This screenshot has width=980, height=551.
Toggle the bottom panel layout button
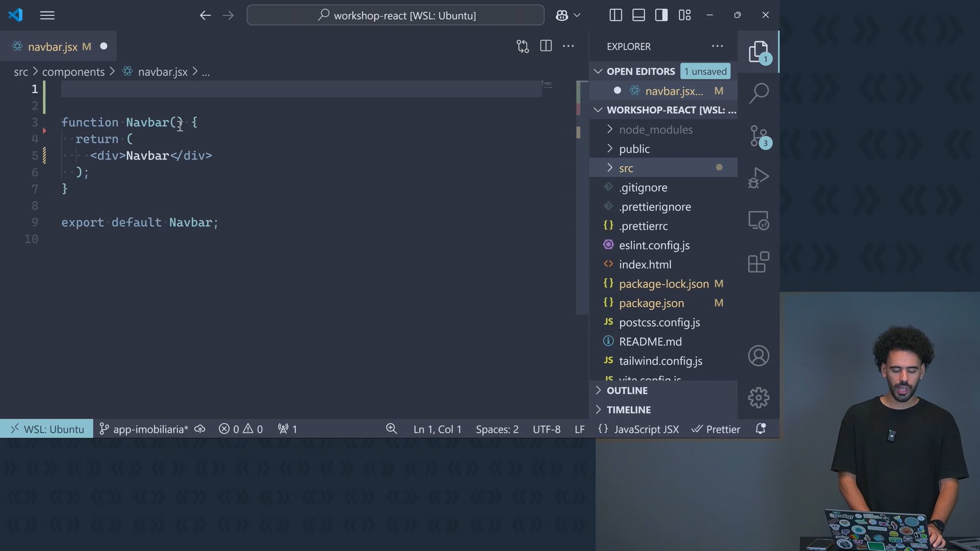point(639,15)
